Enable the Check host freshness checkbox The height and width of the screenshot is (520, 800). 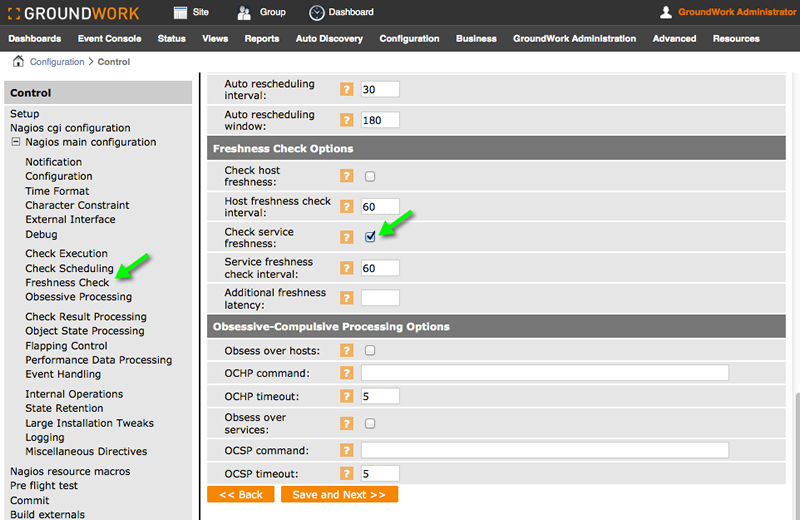tap(370, 176)
